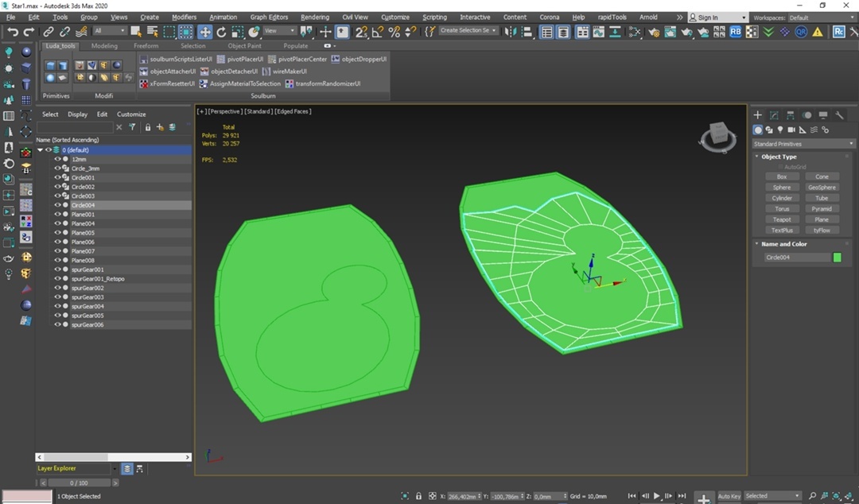Image resolution: width=859 pixels, height=504 pixels.
Task: Click the box primitive icon in Primitives group
Action: pyautogui.click(x=50, y=66)
